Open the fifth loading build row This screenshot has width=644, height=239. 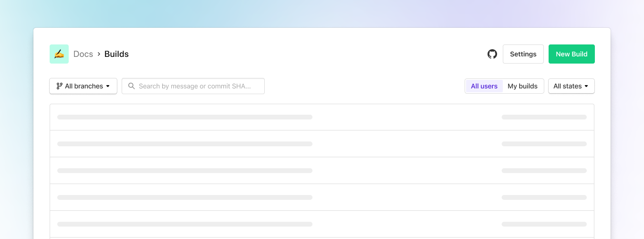(322, 224)
